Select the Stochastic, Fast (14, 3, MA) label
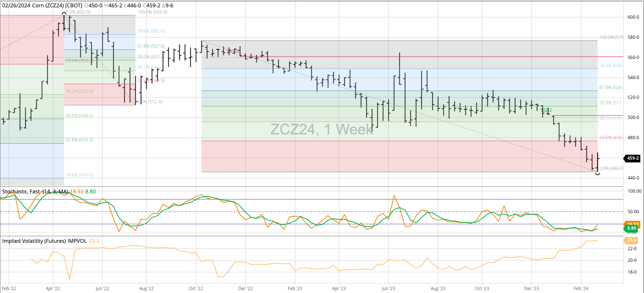This screenshot has width=644, height=293. tap(35, 192)
